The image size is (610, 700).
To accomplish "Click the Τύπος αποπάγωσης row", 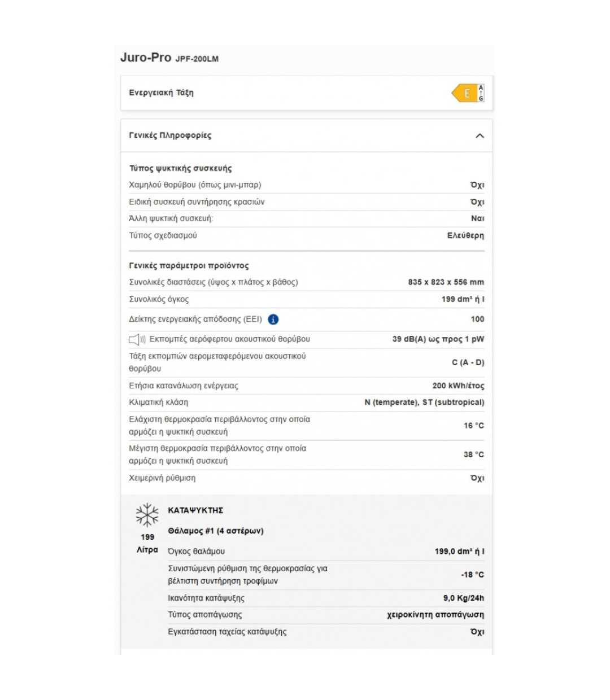I will [326, 615].
